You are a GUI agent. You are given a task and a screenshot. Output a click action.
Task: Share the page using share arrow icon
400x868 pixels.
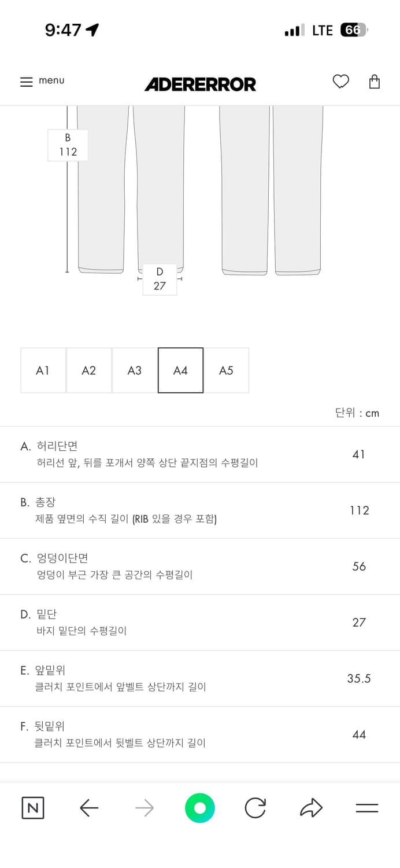(311, 808)
